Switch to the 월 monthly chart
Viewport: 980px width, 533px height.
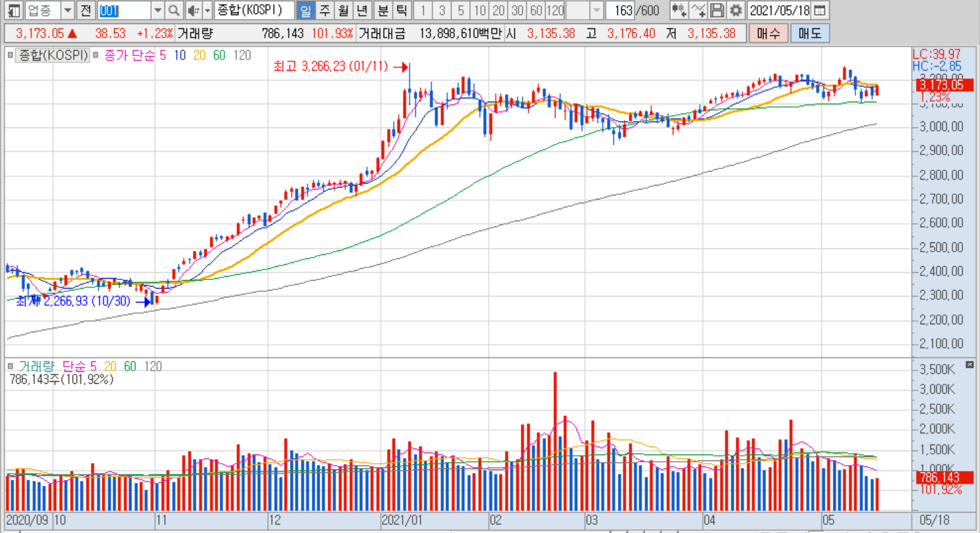tap(343, 10)
